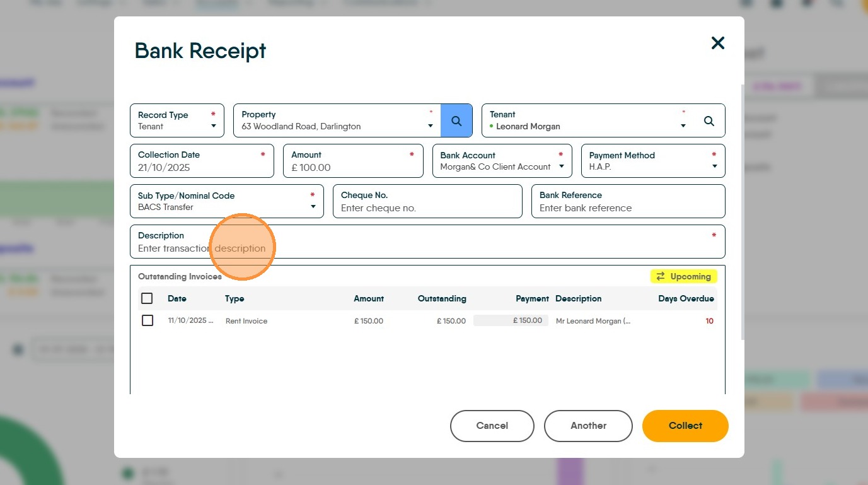Click the £150.00 Payment amount cell
The width and height of the screenshot is (868, 485).
511,320
